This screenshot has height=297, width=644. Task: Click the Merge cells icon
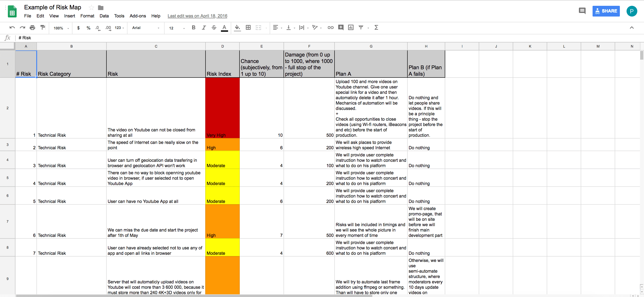tap(258, 28)
